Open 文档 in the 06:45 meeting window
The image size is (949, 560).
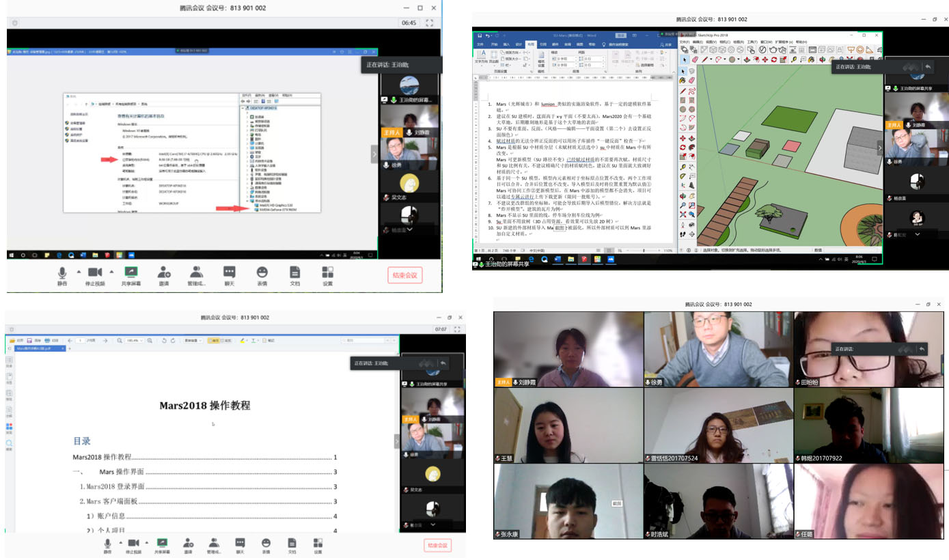(x=294, y=276)
